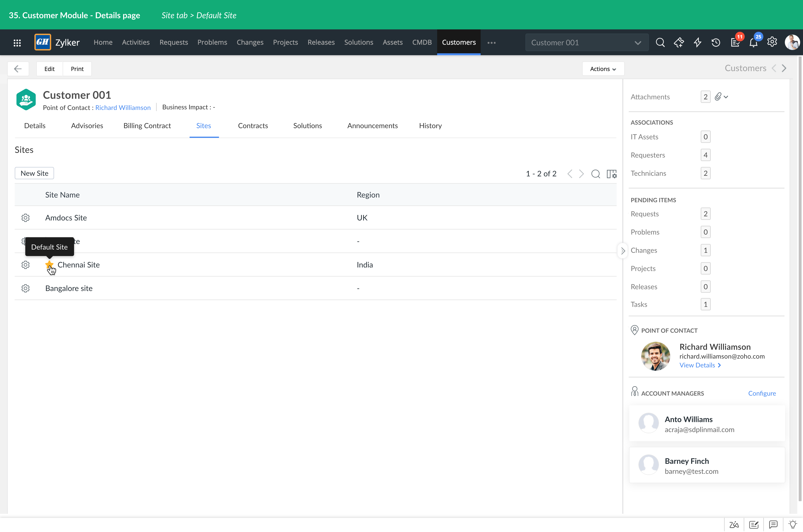Search within the sites list
Viewport: 803px width, 532px height.
click(596, 174)
